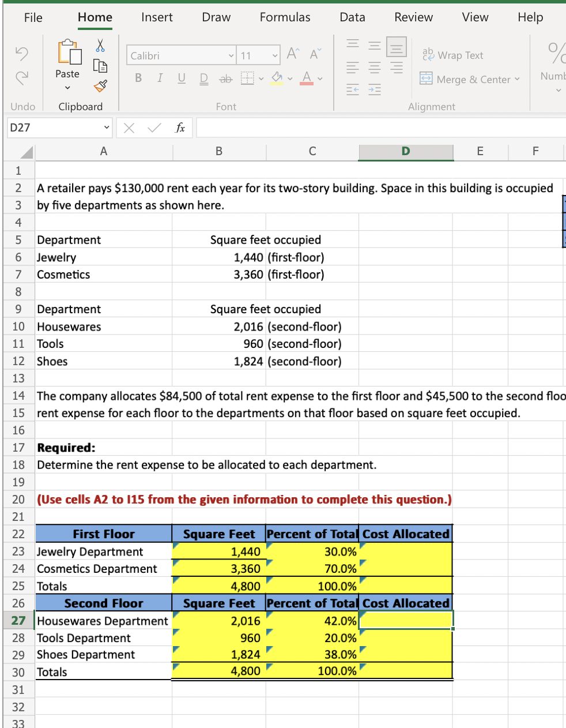The height and width of the screenshot is (728, 566).
Task: Click the File menu
Action: (x=33, y=17)
